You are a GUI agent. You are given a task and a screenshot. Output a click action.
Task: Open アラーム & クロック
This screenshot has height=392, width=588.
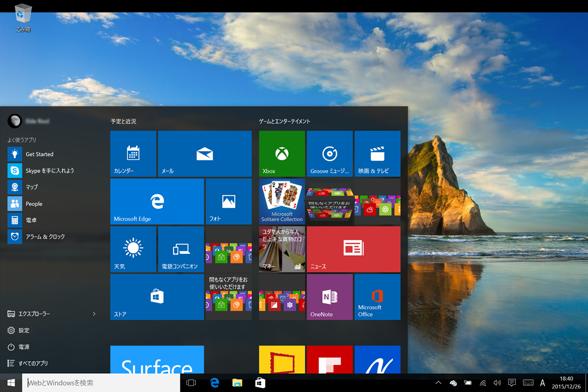click(x=52, y=236)
